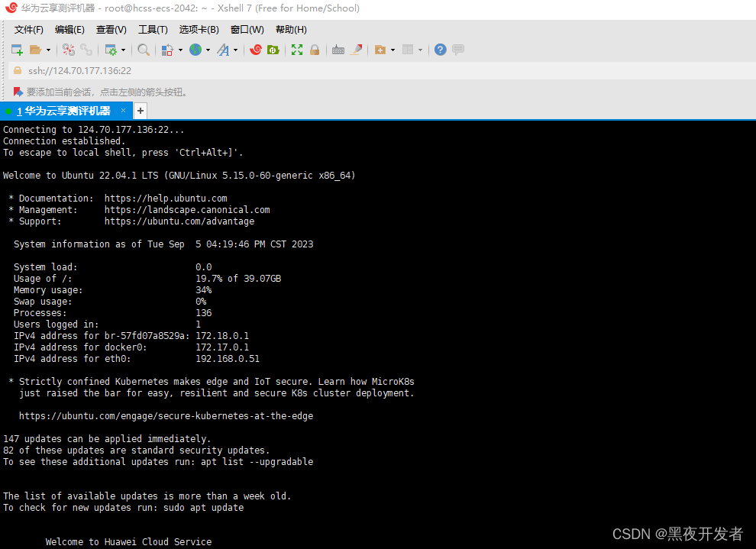Expand the layout dropdown arrow
The height and width of the screenshot is (549, 756).
coord(421,50)
